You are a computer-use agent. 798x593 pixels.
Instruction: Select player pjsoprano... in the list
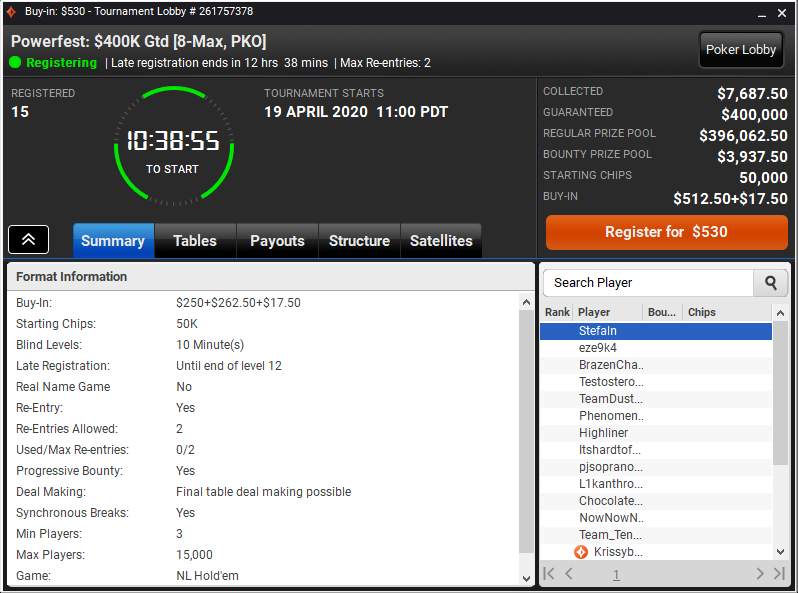[656, 467]
